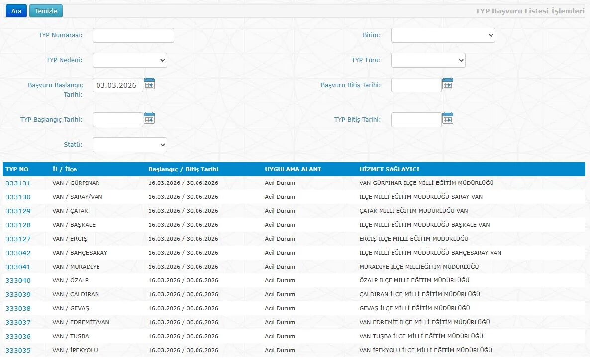The height and width of the screenshot is (364, 590).
Task: Expand the Birim dropdown
Action: pos(443,35)
